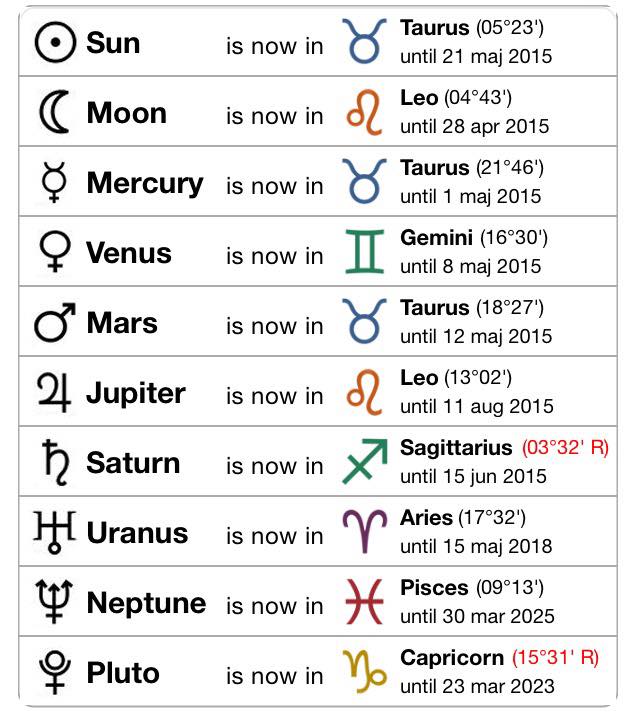640x714 pixels.
Task: Select the purple Aries ram sign
Action: pos(365,531)
